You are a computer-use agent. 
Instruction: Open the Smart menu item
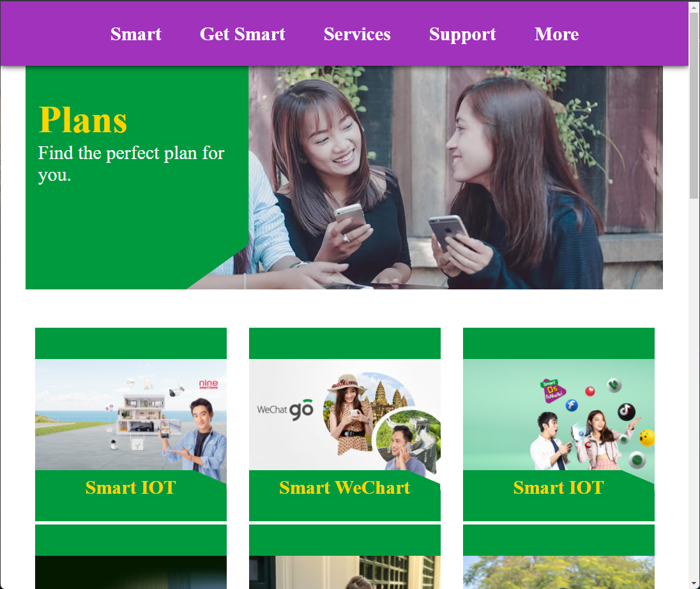click(135, 34)
